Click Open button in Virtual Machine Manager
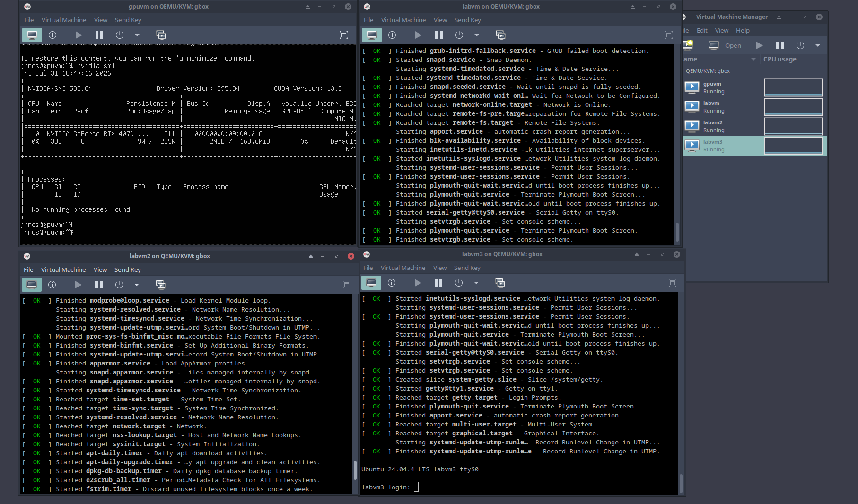The width and height of the screenshot is (858, 504). point(725,45)
